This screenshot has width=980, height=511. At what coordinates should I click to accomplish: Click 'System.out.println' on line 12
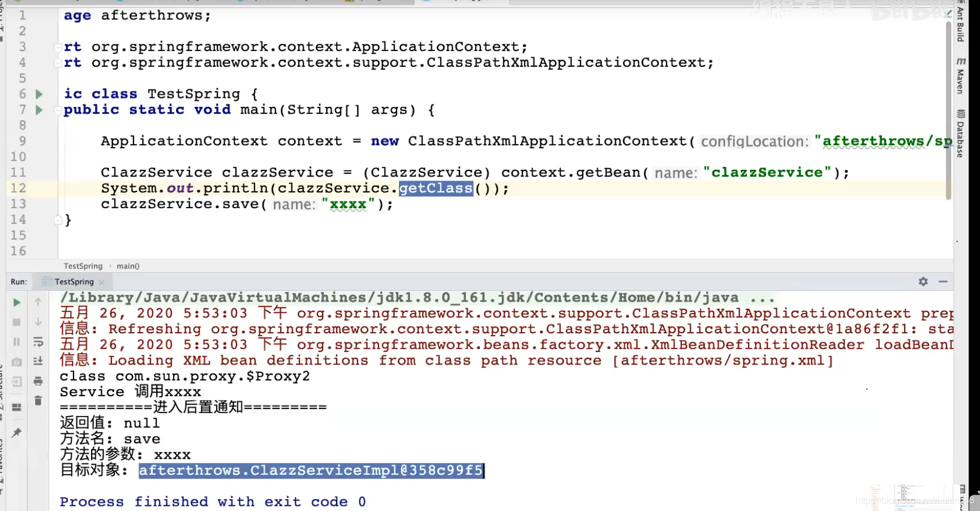[x=184, y=188]
